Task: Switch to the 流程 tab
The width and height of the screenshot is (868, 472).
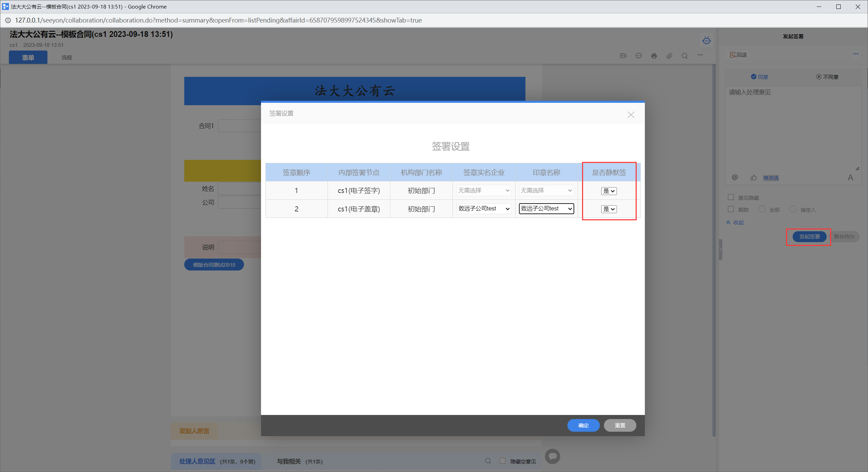Action: [x=67, y=57]
